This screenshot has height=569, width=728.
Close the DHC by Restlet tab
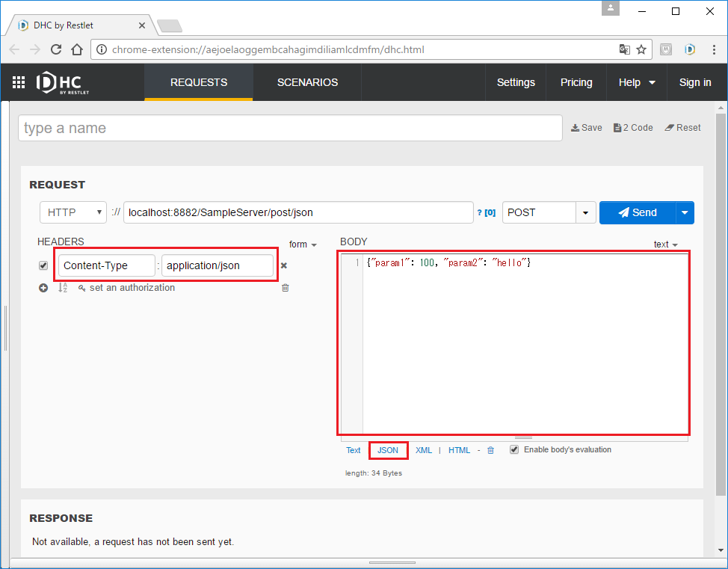pos(142,25)
